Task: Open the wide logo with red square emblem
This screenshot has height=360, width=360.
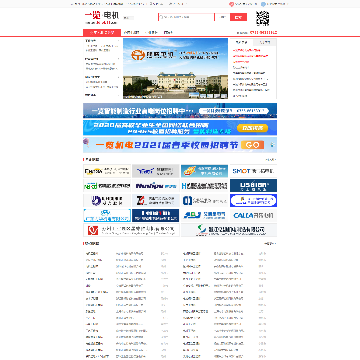Action: (x=131, y=230)
